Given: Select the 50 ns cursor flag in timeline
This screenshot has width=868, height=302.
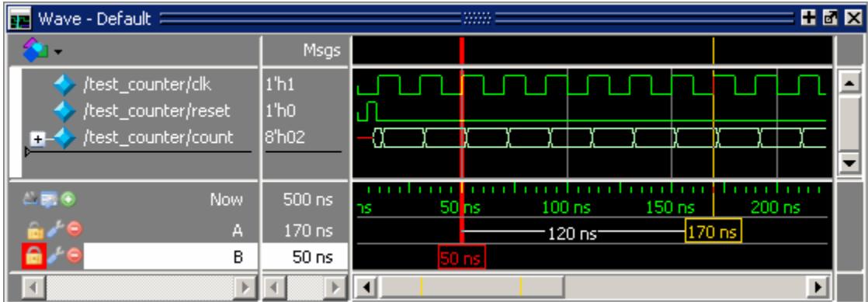Looking at the screenshot, I should coord(462,258).
